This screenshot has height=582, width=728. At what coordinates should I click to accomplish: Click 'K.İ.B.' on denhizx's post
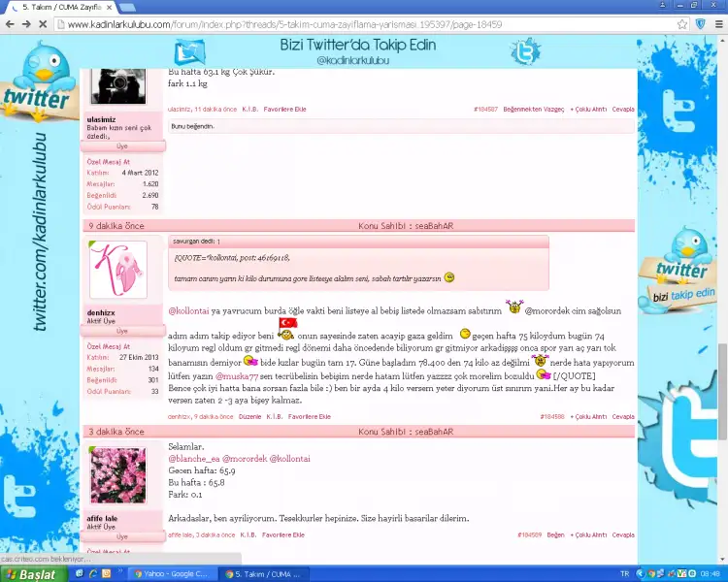tap(275, 417)
